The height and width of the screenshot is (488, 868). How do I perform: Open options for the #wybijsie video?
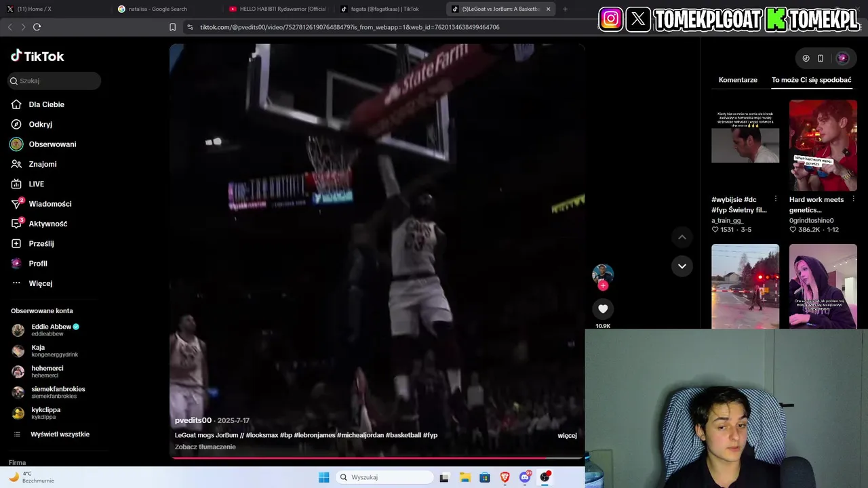point(776,199)
